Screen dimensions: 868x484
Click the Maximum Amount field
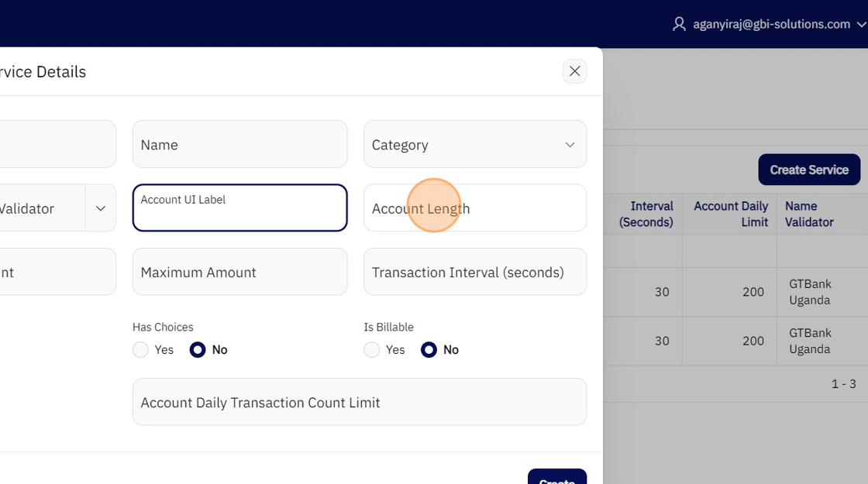tap(239, 272)
